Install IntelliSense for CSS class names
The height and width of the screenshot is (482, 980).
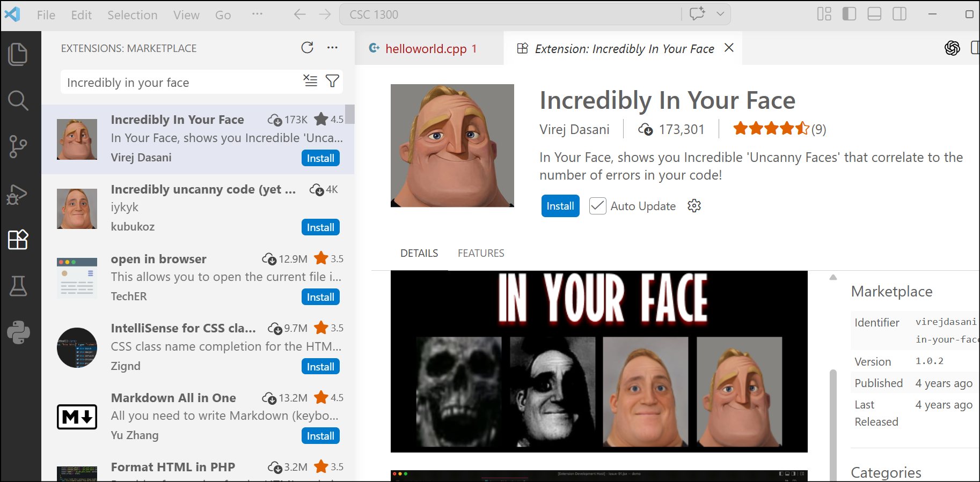tap(320, 367)
